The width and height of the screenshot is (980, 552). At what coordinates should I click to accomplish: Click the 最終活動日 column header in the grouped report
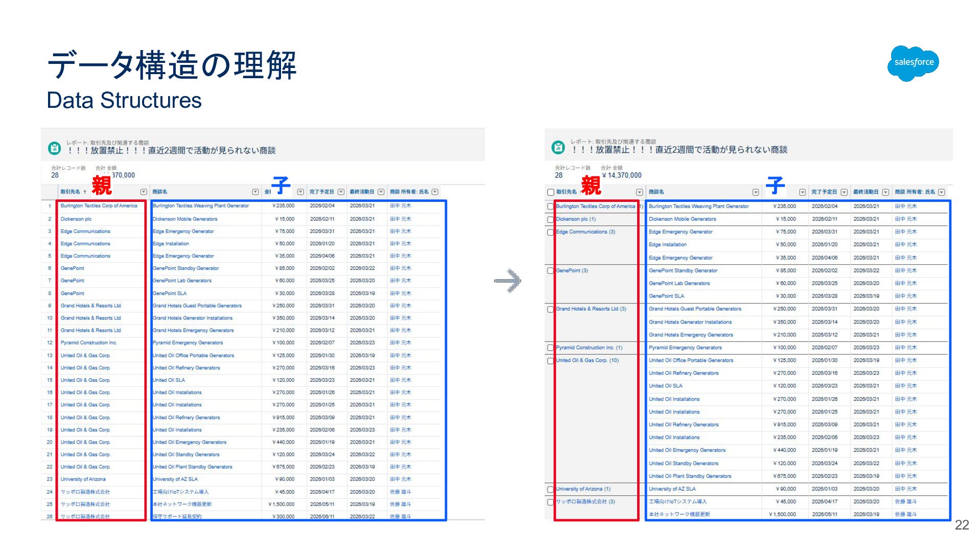click(866, 192)
